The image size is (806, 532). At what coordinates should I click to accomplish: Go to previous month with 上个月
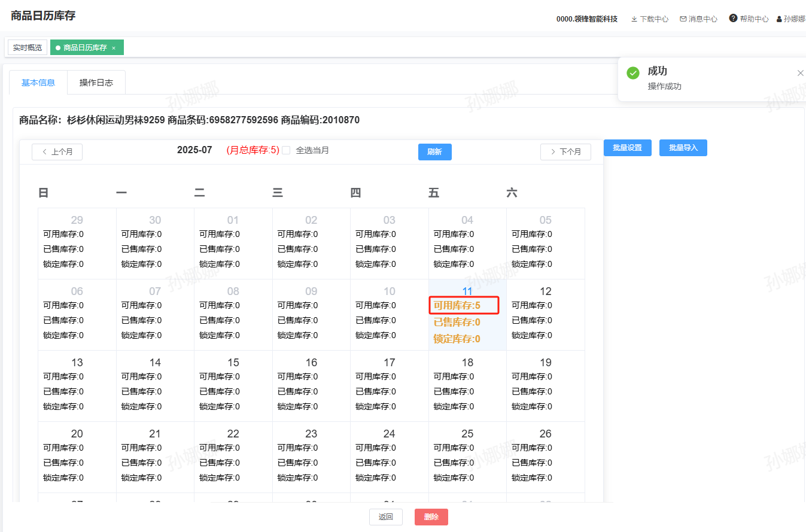(x=57, y=152)
